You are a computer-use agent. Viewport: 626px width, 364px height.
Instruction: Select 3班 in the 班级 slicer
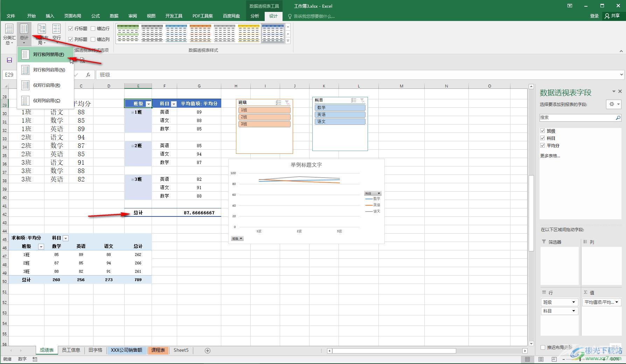tap(264, 124)
